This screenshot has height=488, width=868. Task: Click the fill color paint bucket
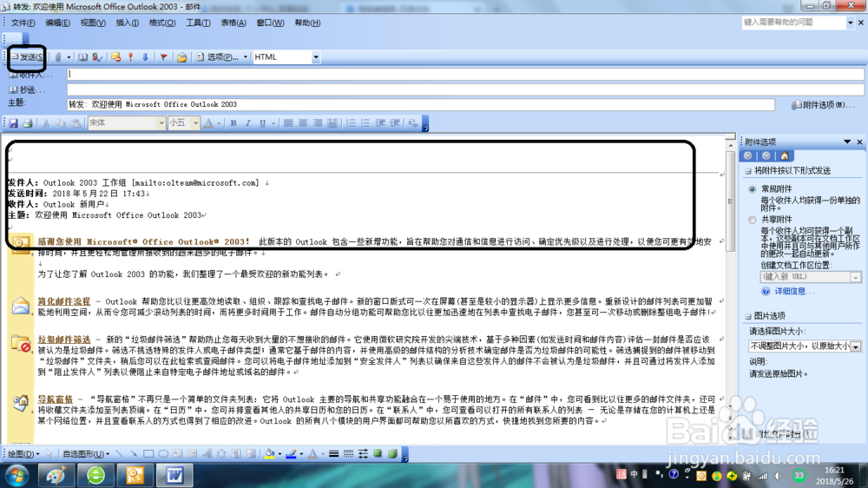[269, 453]
